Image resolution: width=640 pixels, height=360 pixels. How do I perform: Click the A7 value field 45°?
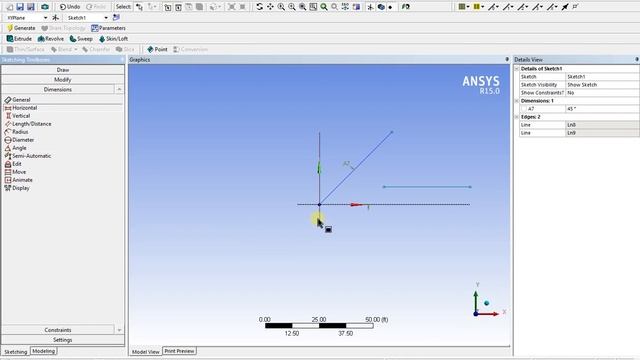[602, 109]
